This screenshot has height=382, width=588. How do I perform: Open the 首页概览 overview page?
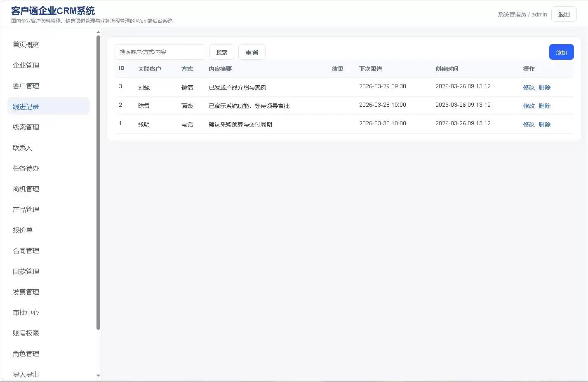(26, 44)
